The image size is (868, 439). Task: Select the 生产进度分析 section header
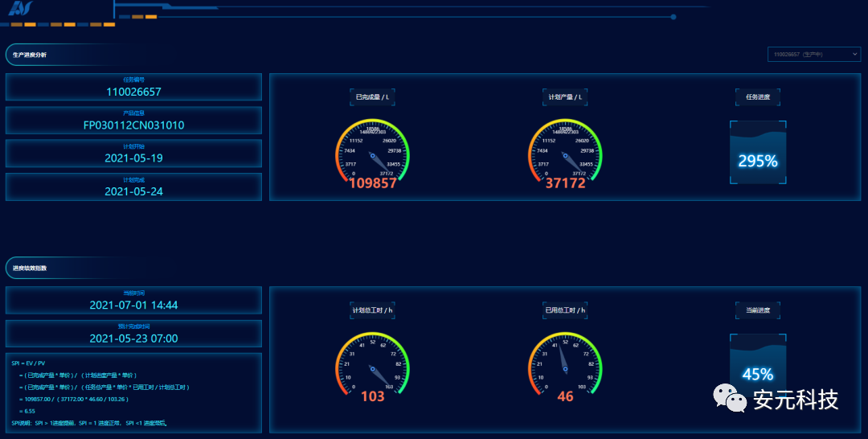point(31,55)
